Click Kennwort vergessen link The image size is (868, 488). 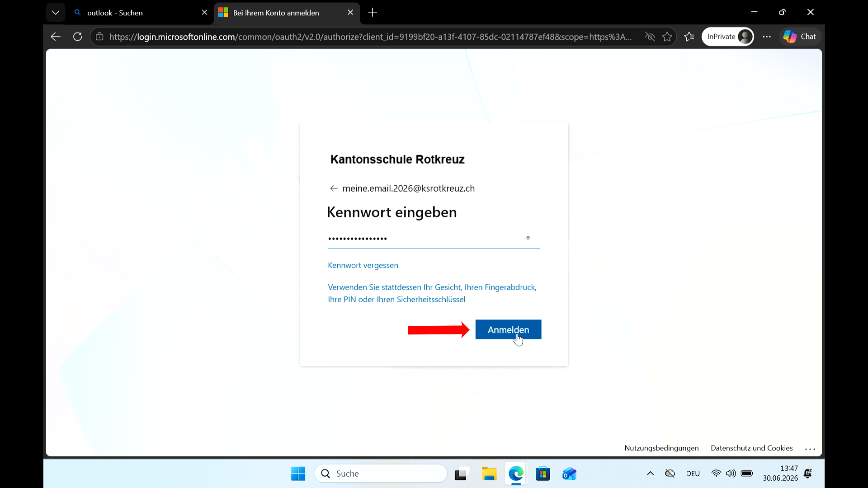point(363,265)
